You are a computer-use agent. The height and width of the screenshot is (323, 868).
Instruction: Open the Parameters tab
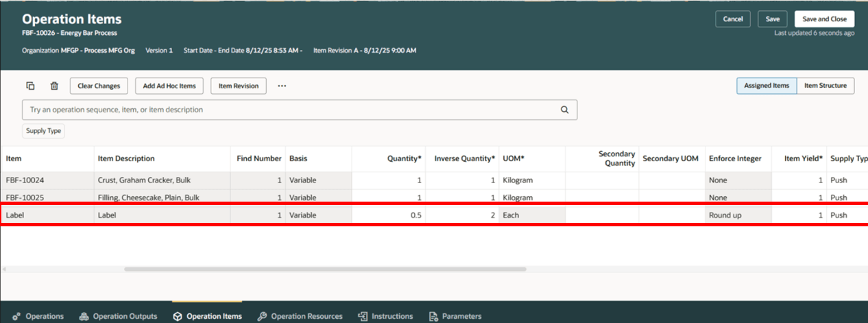pyautogui.click(x=455, y=316)
